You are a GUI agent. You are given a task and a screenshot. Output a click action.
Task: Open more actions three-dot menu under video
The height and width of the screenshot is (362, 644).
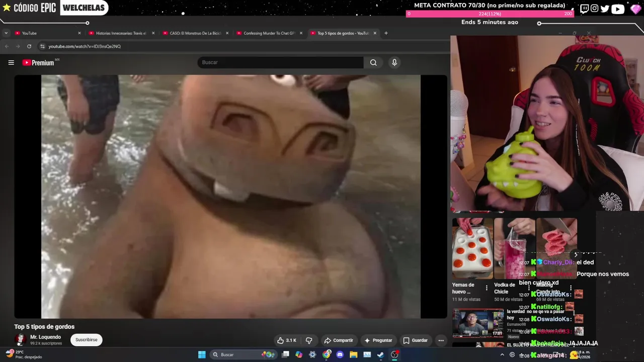pyautogui.click(x=441, y=340)
